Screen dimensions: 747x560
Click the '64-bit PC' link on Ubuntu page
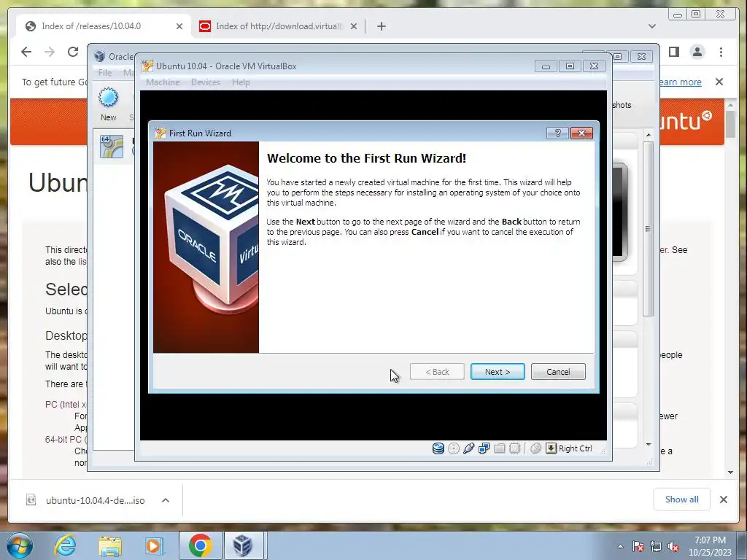(66, 439)
